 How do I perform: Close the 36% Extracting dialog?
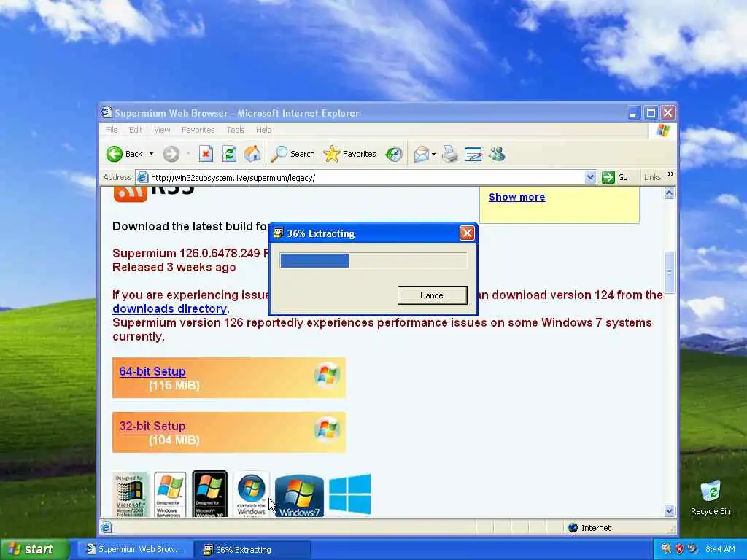point(467,233)
